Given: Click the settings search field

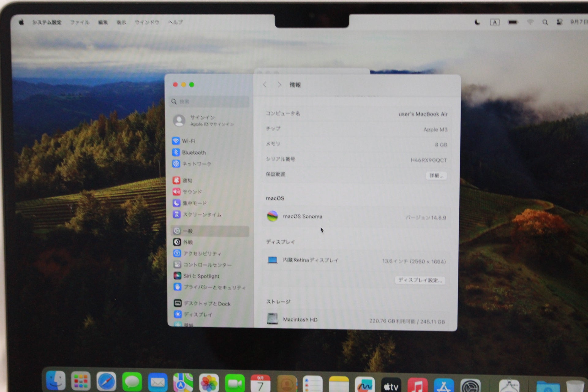Looking at the screenshot, I should pyautogui.click(x=209, y=101).
